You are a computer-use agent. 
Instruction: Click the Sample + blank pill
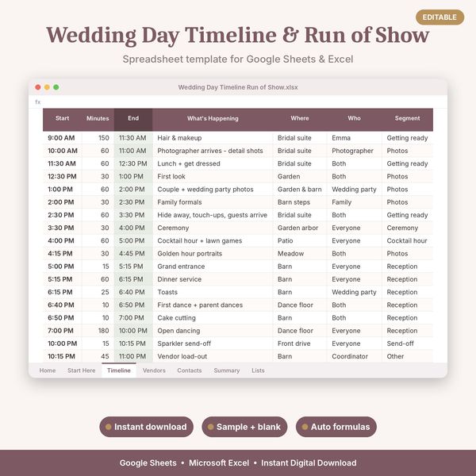(x=244, y=427)
